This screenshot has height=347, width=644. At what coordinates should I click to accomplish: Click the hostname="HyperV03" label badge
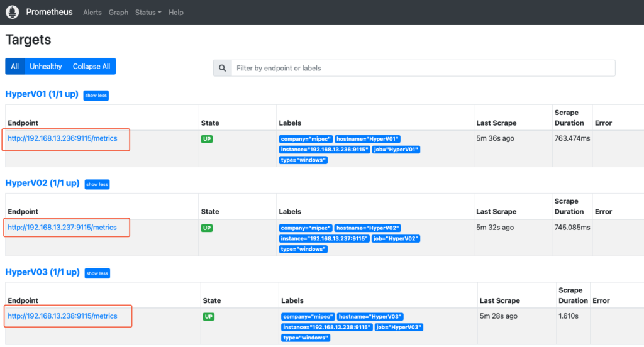370,317
